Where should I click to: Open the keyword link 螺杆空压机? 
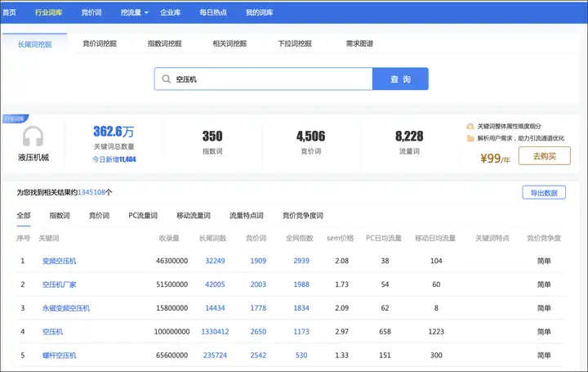60,356
